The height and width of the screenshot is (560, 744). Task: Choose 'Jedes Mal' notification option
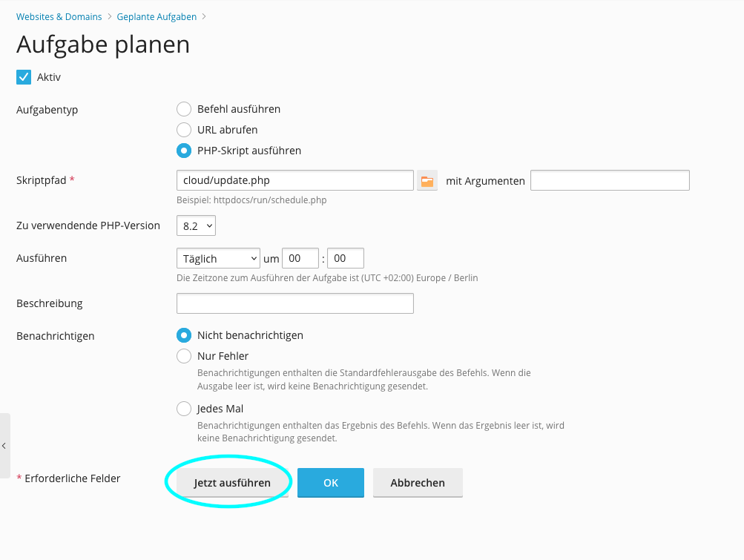point(184,409)
